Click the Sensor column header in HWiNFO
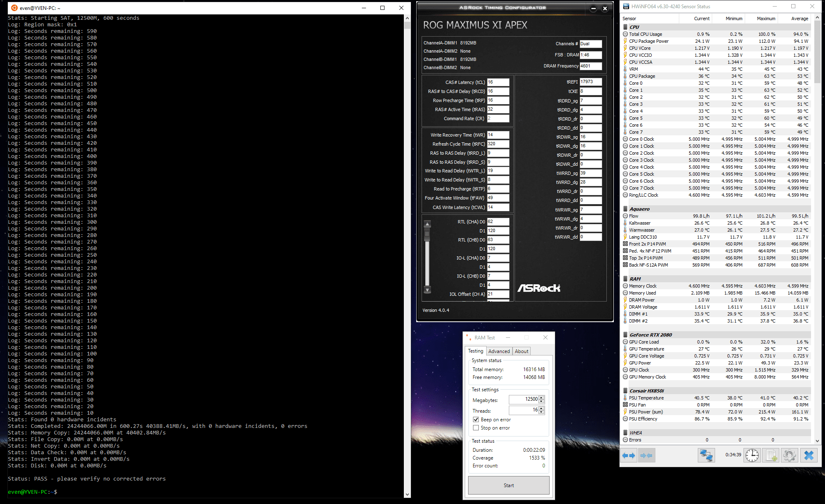The height and width of the screenshot is (504, 825). (x=650, y=19)
